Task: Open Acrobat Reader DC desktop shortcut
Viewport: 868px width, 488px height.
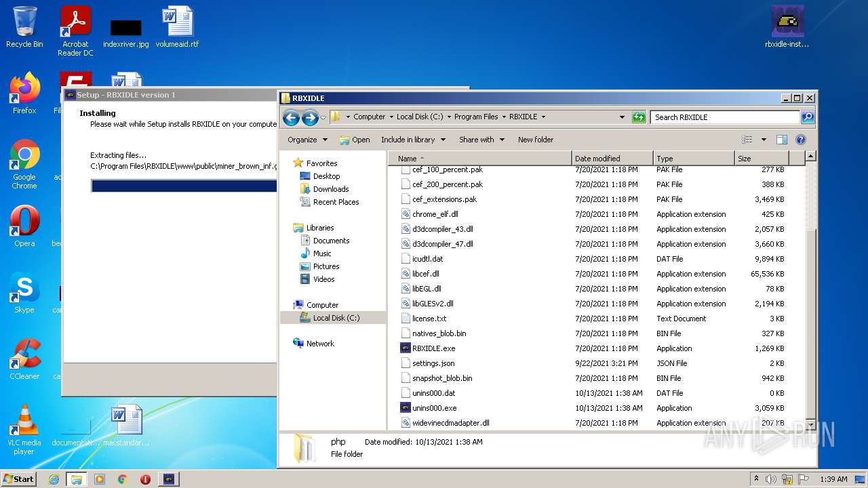Action: coord(75,31)
